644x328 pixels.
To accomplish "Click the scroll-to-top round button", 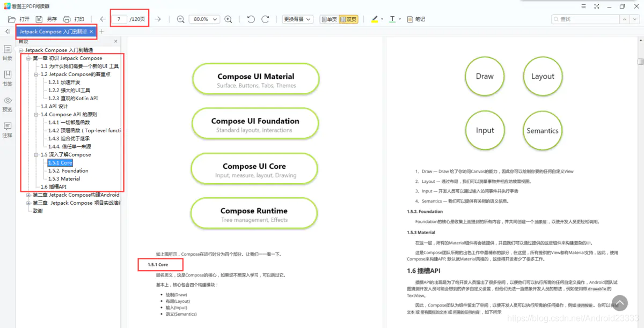I will [x=620, y=303].
